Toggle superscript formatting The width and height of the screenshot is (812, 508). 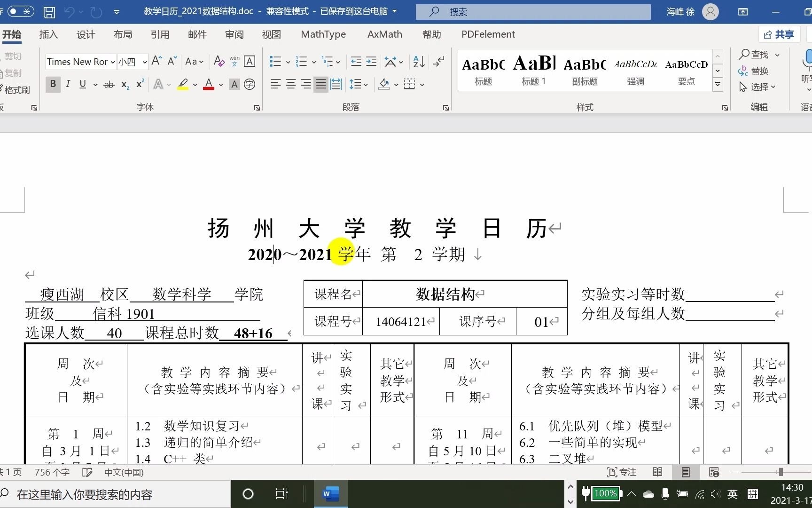point(140,84)
